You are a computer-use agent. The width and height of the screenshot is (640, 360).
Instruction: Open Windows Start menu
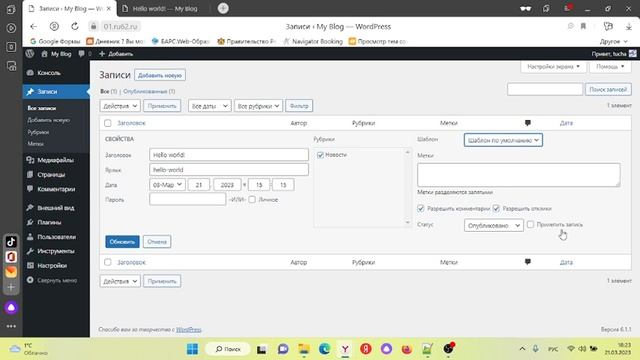point(192,349)
